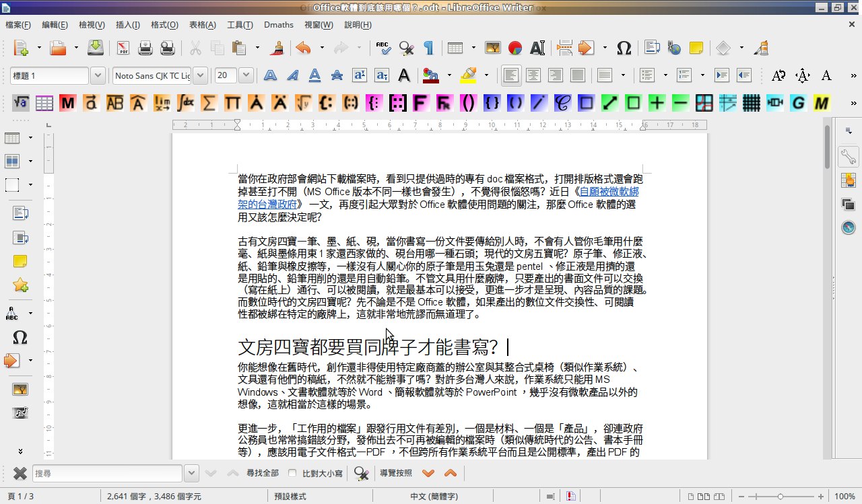The height and width of the screenshot is (504, 862).
Task: Run Spelling check ABC icon
Action: [384, 48]
